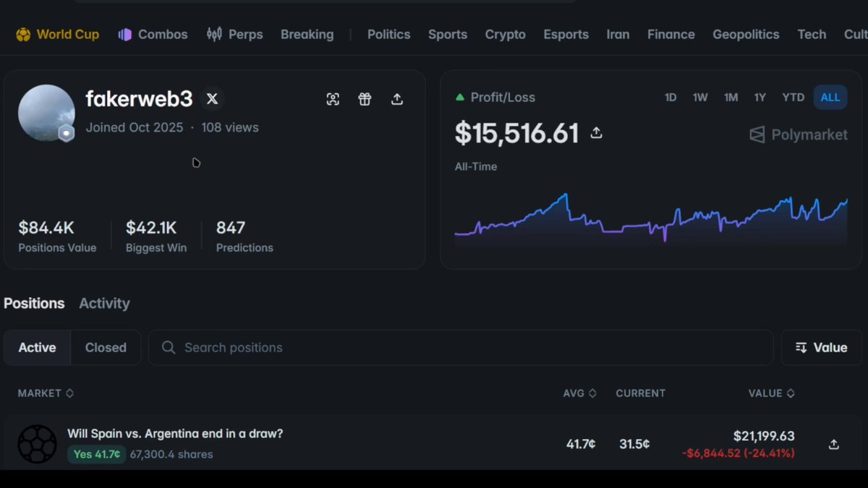Select the 1W profit range
The width and height of the screenshot is (868, 488).
click(x=700, y=98)
